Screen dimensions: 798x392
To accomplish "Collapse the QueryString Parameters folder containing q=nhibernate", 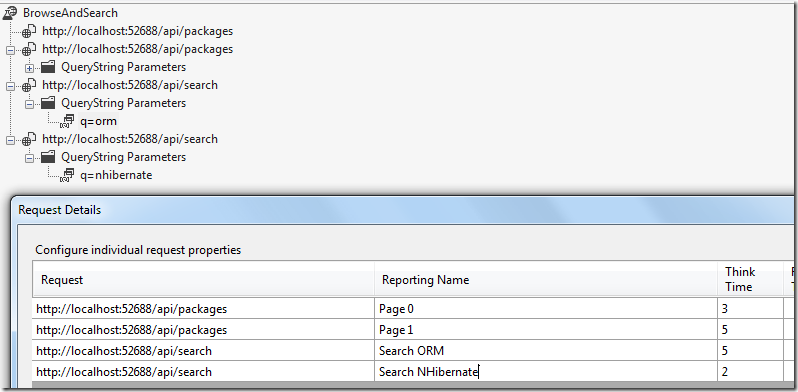I will click(30, 158).
